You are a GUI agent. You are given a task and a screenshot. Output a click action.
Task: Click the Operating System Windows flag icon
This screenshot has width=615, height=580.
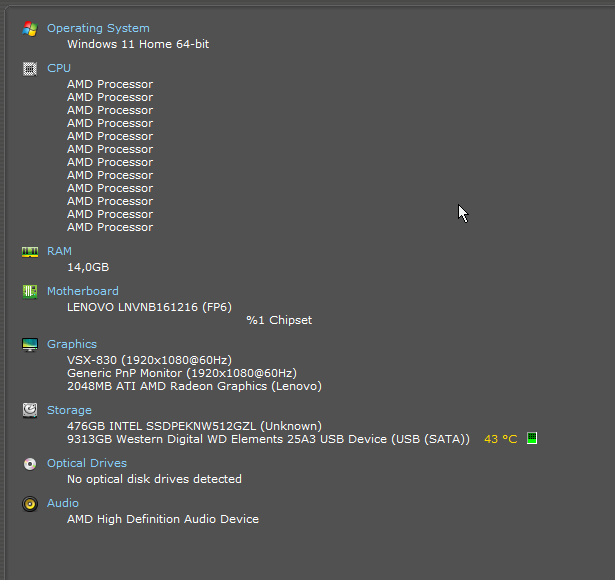click(30, 29)
